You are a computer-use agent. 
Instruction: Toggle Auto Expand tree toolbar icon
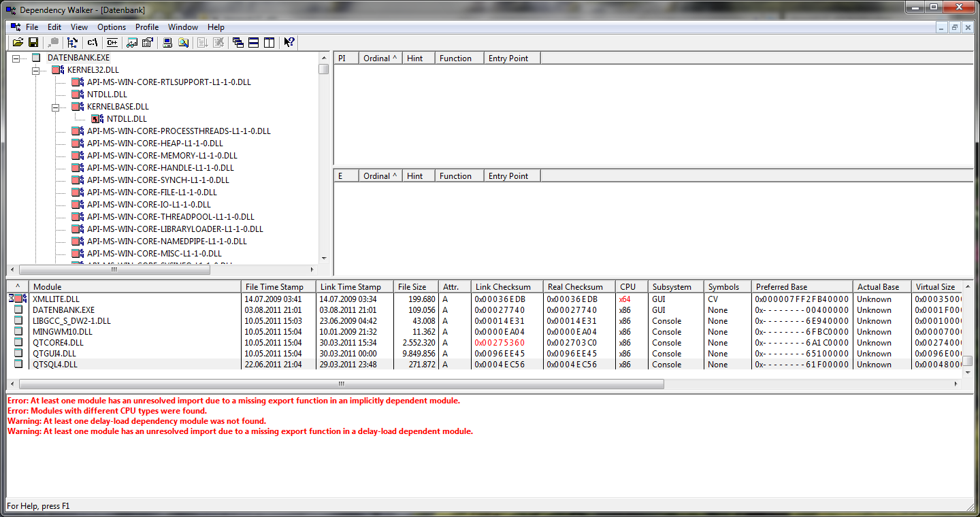click(x=73, y=42)
